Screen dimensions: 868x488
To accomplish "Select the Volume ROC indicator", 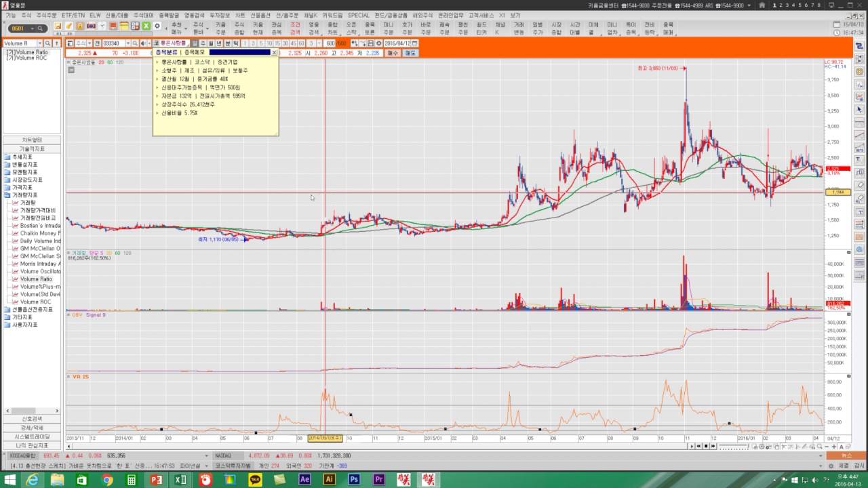I will [35, 302].
